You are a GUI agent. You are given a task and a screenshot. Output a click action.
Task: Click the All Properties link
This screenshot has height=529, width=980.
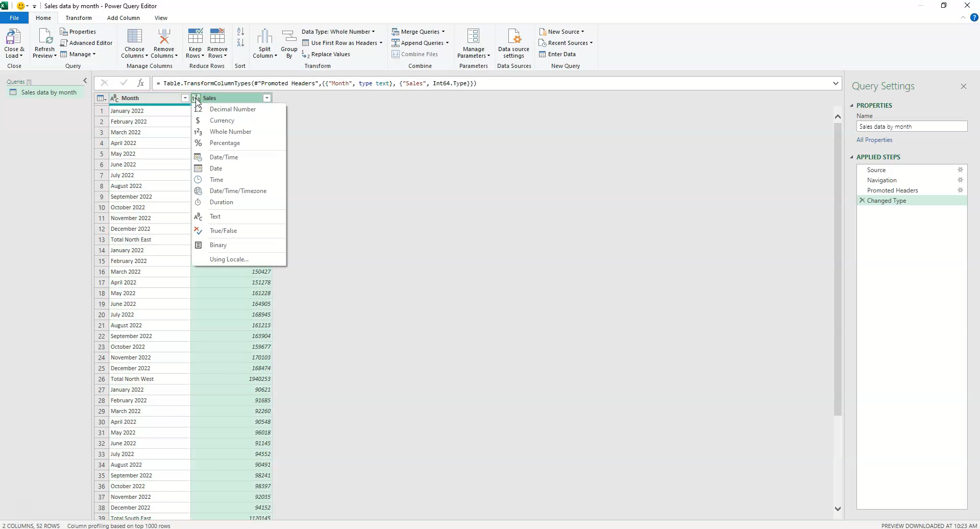click(874, 139)
